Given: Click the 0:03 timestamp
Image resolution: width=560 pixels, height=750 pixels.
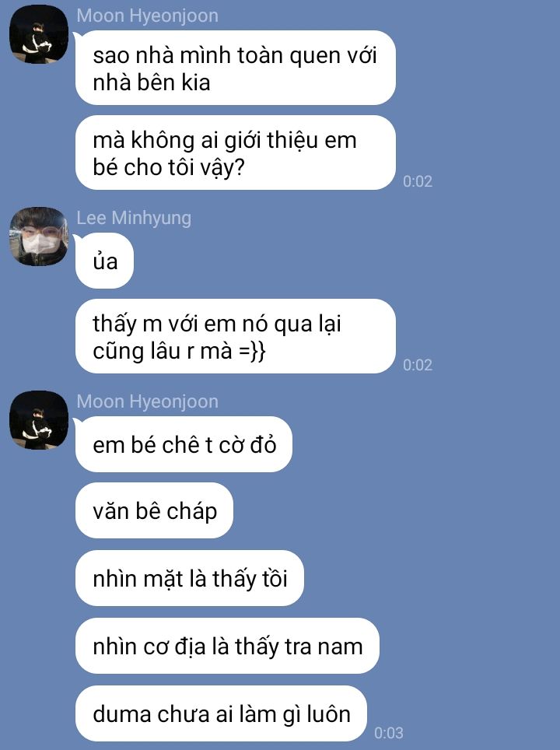Looking at the screenshot, I should pyautogui.click(x=389, y=733).
